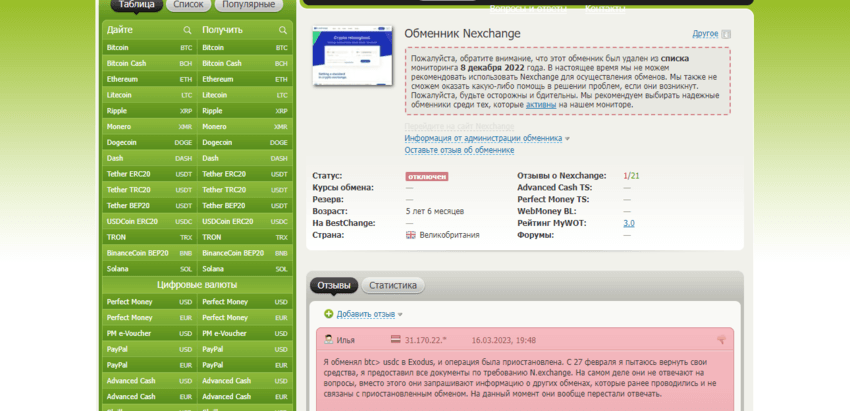The image size is (850, 411).
Task: Open the MyWOT rating 3.0 link
Action: tap(628, 223)
